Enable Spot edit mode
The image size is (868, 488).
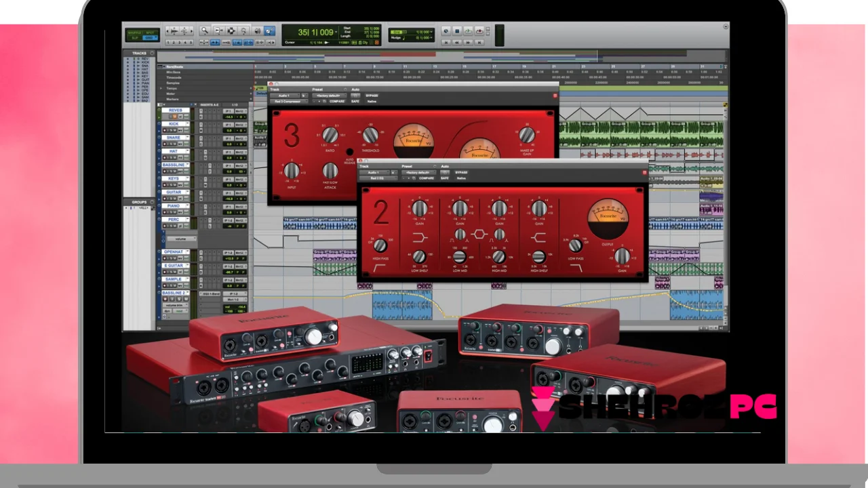pos(150,33)
